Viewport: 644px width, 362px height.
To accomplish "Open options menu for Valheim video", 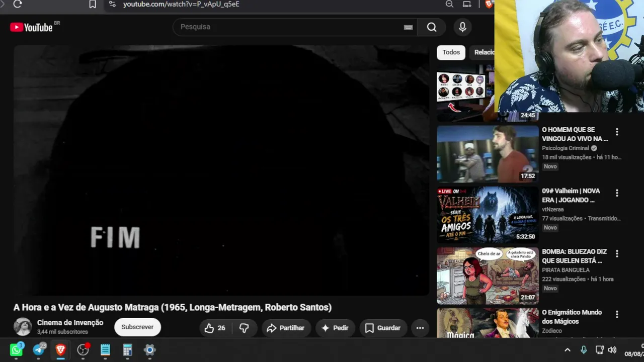I will point(617,193).
